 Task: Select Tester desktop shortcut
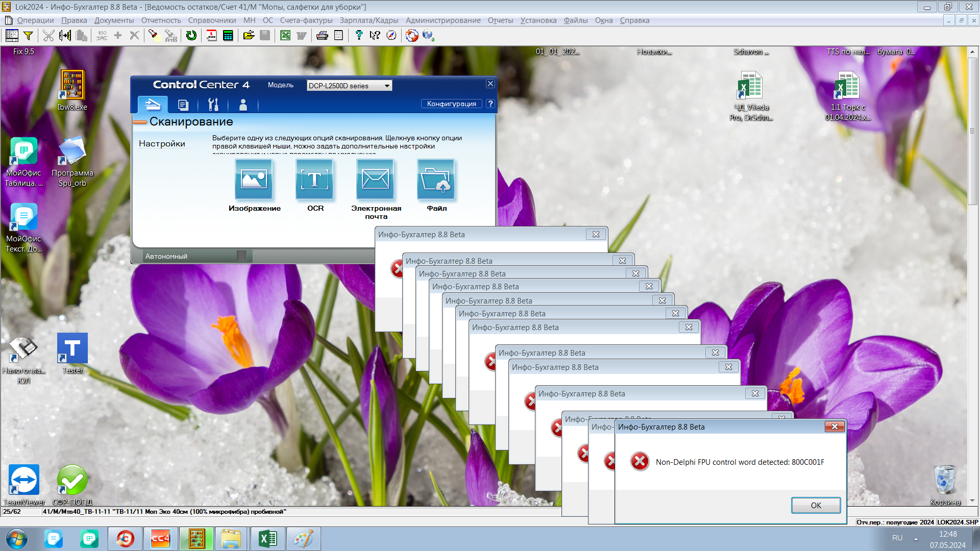click(72, 353)
